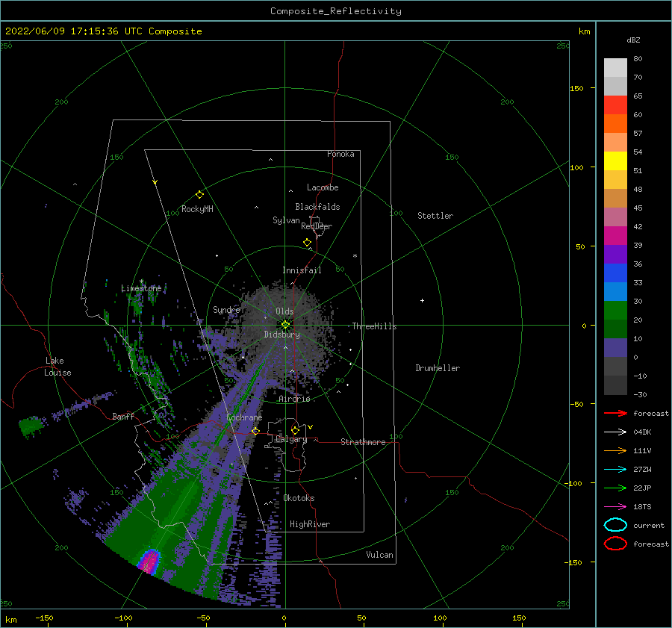Pick the light gray 70 dBZ color swatch
This screenshot has width=672, height=628.
pyautogui.click(x=615, y=68)
